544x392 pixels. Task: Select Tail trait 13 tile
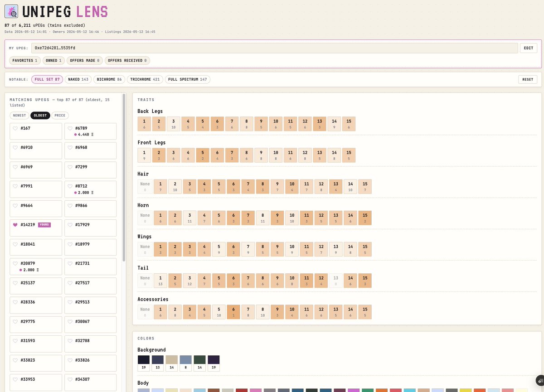(x=335, y=281)
